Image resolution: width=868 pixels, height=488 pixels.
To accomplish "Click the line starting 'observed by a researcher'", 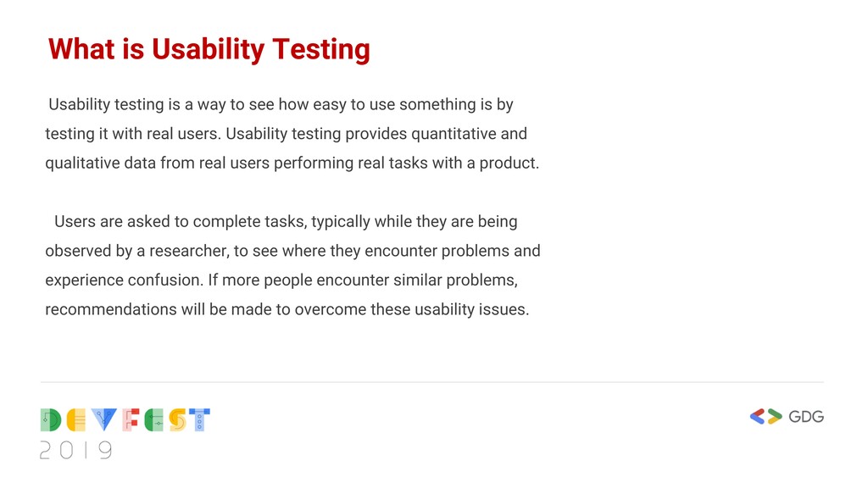I will tap(292, 251).
